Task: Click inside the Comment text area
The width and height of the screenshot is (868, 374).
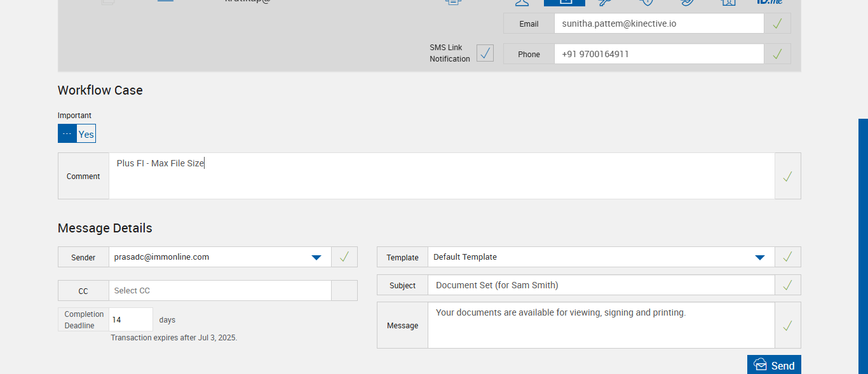Action: pyautogui.click(x=441, y=176)
